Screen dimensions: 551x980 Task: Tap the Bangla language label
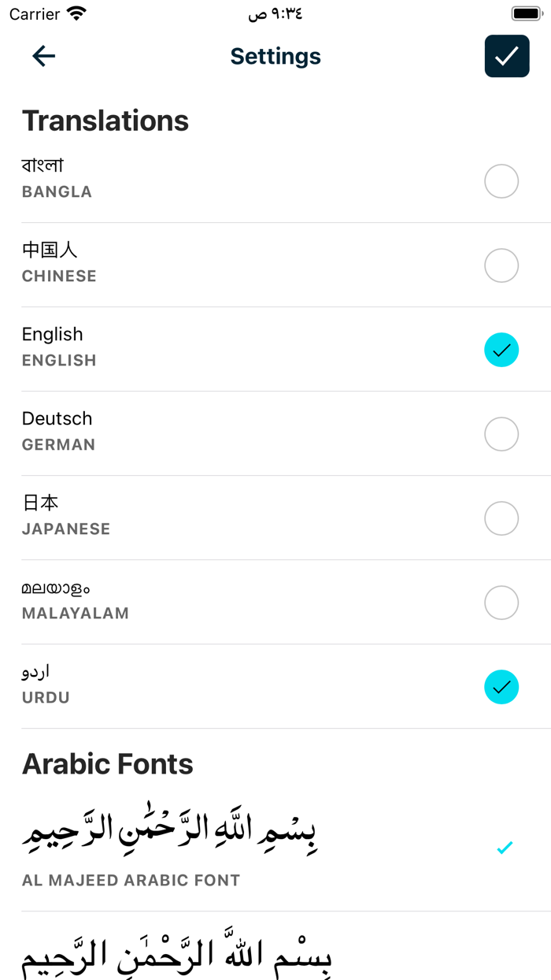(43, 165)
